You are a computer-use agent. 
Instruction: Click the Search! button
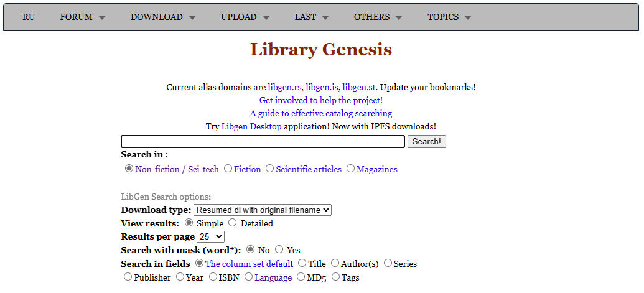427,142
